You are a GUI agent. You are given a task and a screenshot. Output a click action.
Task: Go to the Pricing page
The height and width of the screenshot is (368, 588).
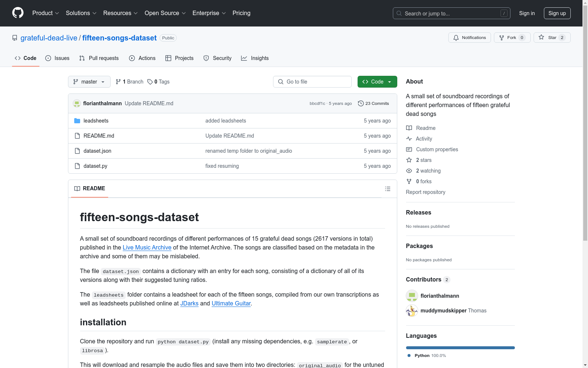[241, 13]
